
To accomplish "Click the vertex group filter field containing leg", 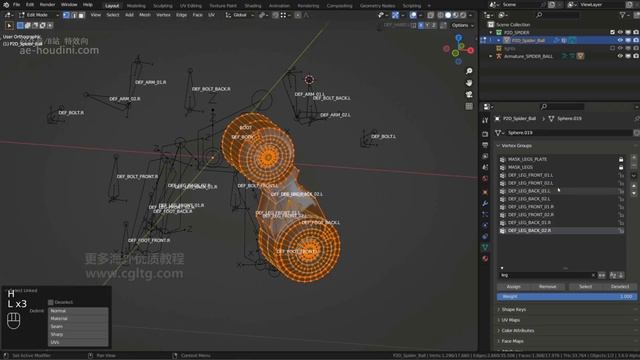I will 547,276.
